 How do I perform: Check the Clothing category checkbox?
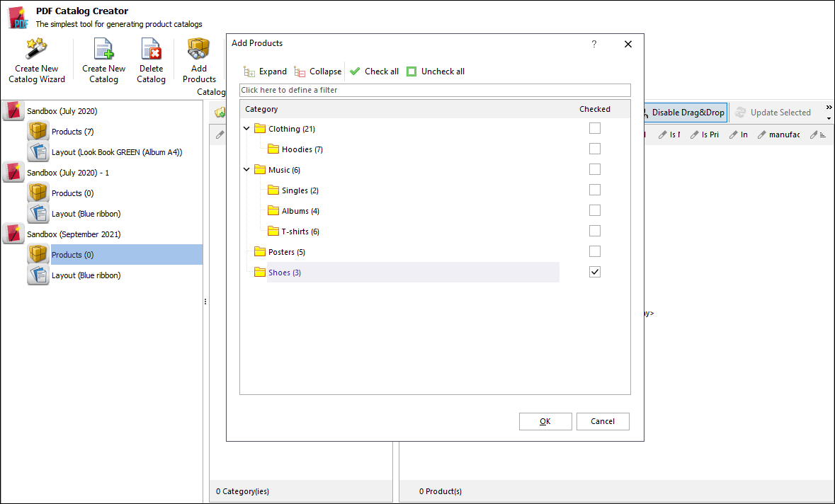(595, 128)
